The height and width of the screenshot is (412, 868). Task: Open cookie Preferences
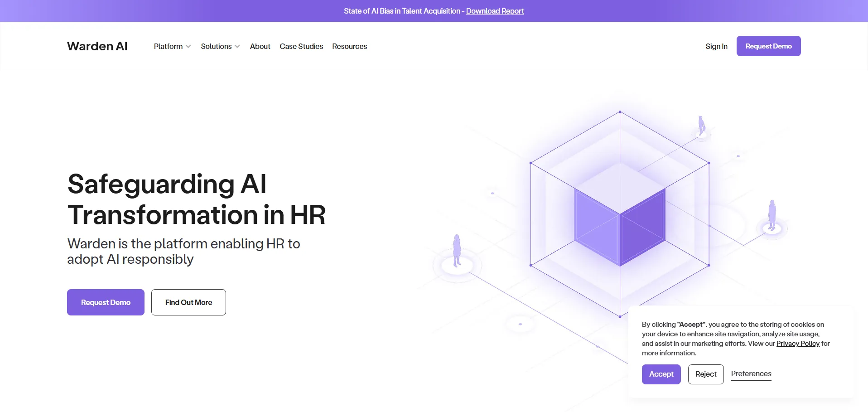[751, 374]
